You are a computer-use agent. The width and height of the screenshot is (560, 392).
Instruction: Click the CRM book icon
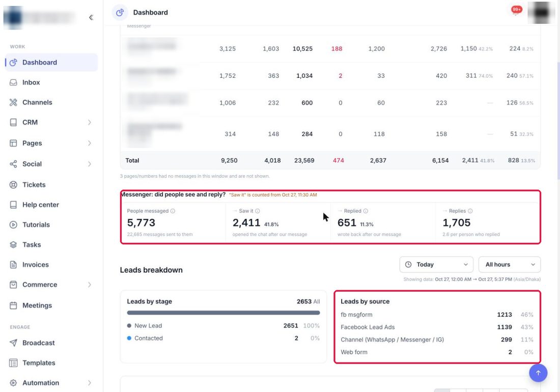coord(13,123)
